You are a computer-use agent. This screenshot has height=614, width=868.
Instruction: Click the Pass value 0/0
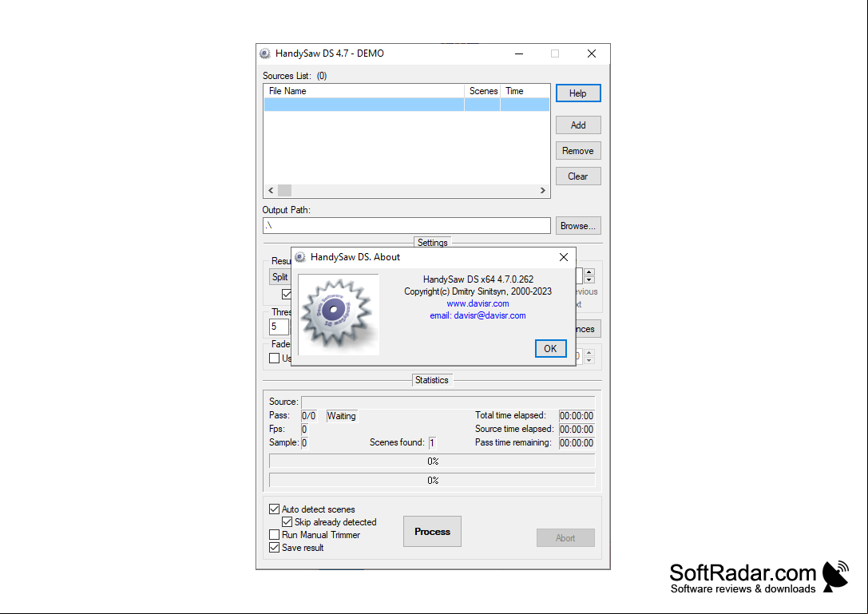pyautogui.click(x=309, y=416)
